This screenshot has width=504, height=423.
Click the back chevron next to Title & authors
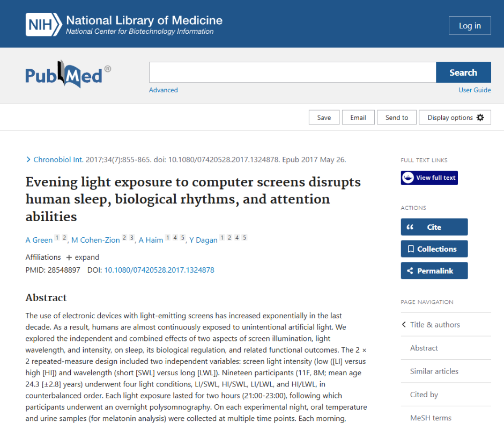pos(404,324)
